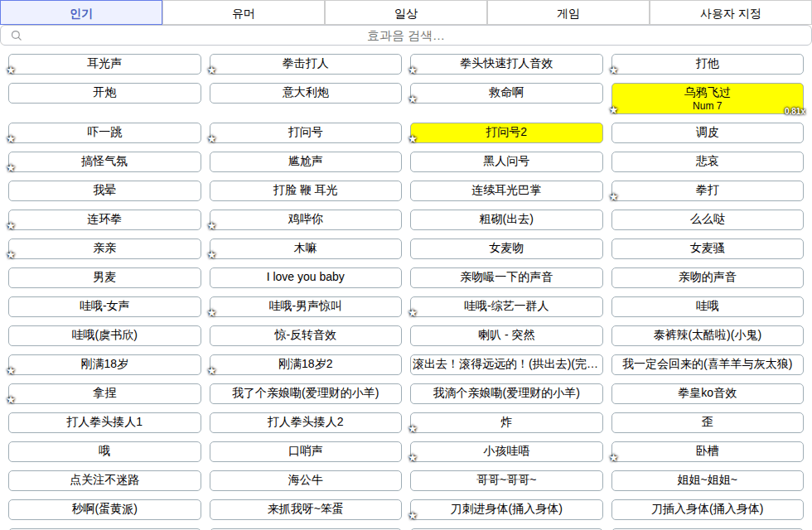
Task: Click the star icon on 拳头快速打人音效
Action: (x=413, y=70)
